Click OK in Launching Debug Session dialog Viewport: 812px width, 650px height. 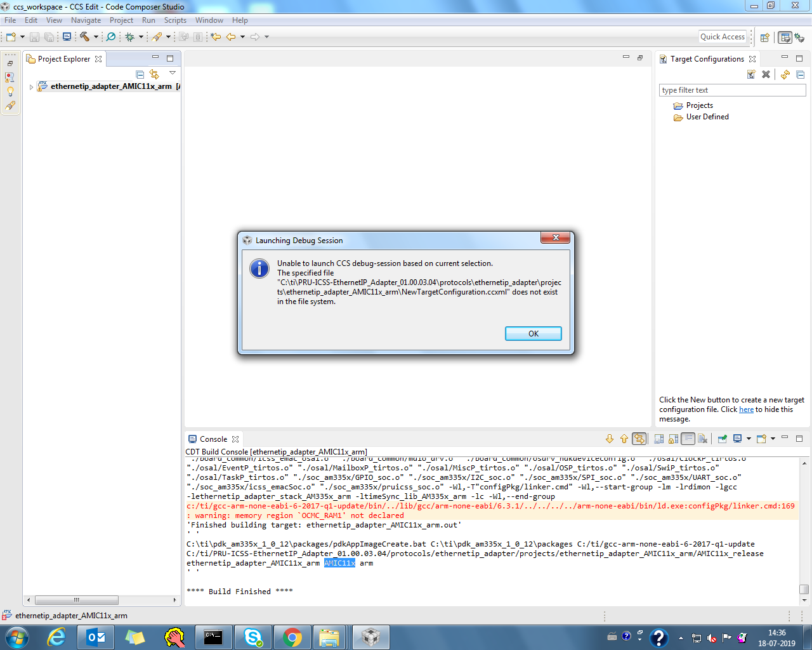(x=534, y=334)
